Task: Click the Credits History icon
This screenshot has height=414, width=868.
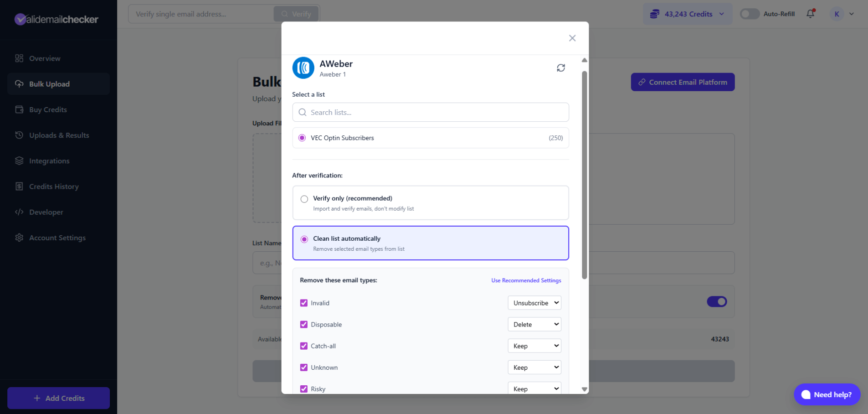Action: coord(19,186)
